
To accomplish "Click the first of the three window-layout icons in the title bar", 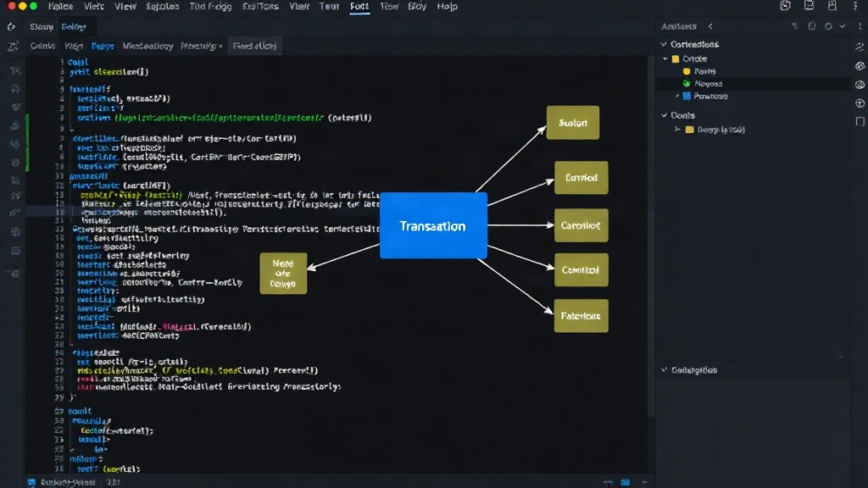I will [785, 6].
